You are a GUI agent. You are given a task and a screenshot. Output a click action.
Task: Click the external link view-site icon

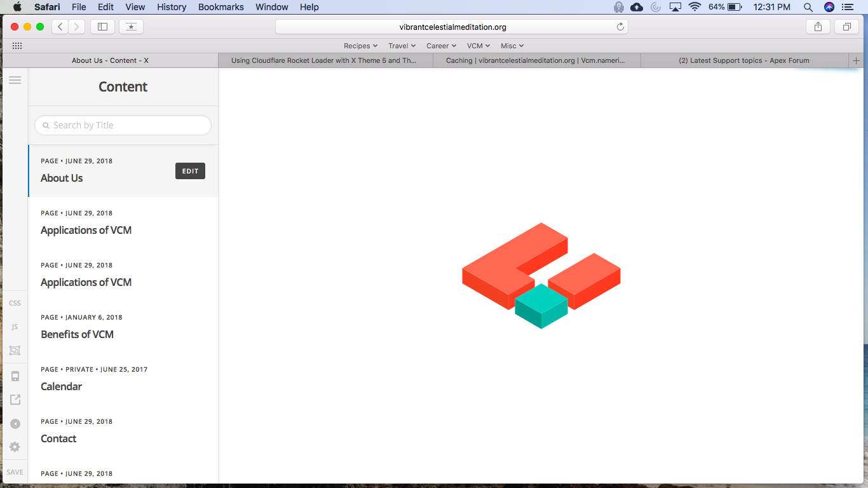coord(15,400)
